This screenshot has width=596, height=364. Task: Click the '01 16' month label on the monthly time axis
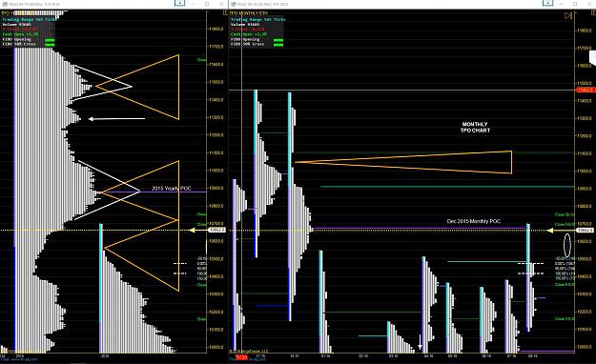pyautogui.click(x=326, y=356)
